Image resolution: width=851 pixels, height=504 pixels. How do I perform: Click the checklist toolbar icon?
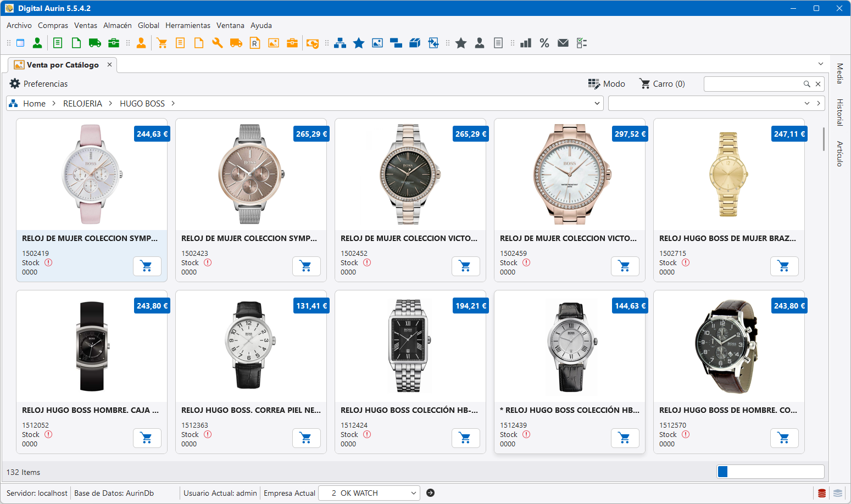(582, 43)
